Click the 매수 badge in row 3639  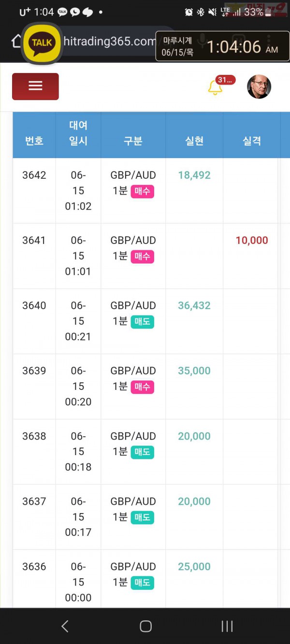point(142,387)
